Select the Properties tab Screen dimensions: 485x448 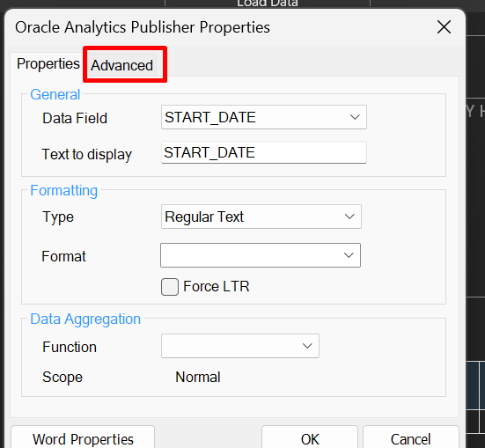point(48,64)
